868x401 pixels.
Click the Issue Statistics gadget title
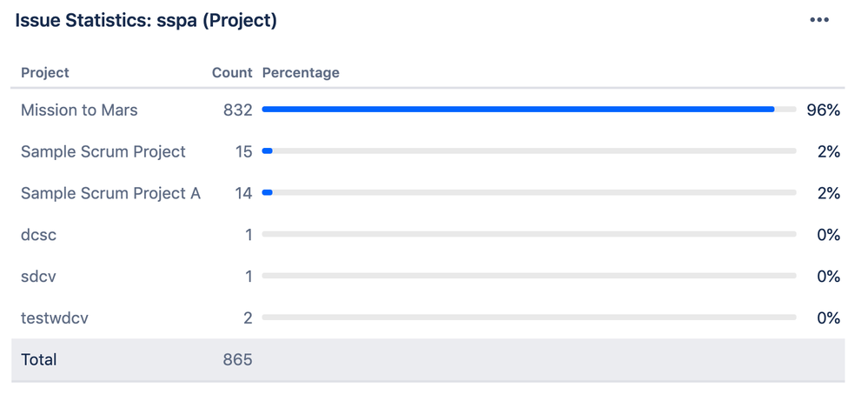click(x=146, y=20)
